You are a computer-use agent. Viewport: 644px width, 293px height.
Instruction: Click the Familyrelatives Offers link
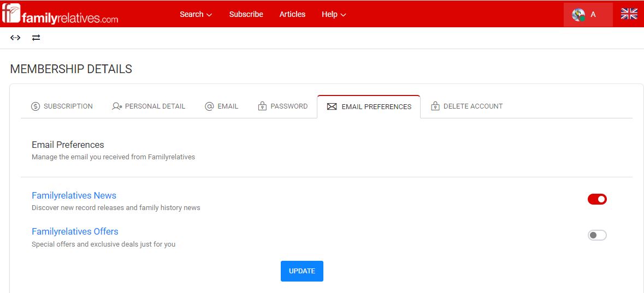(75, 231)
